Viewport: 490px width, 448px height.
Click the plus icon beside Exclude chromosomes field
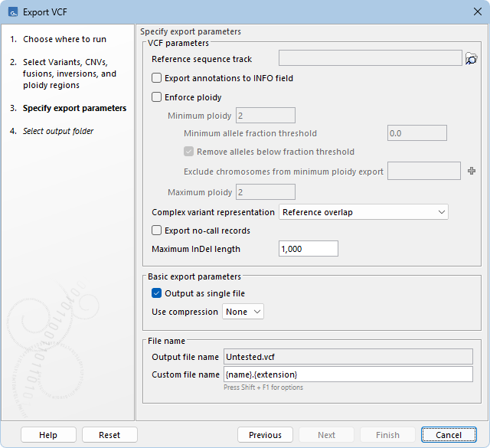point(472,171)
